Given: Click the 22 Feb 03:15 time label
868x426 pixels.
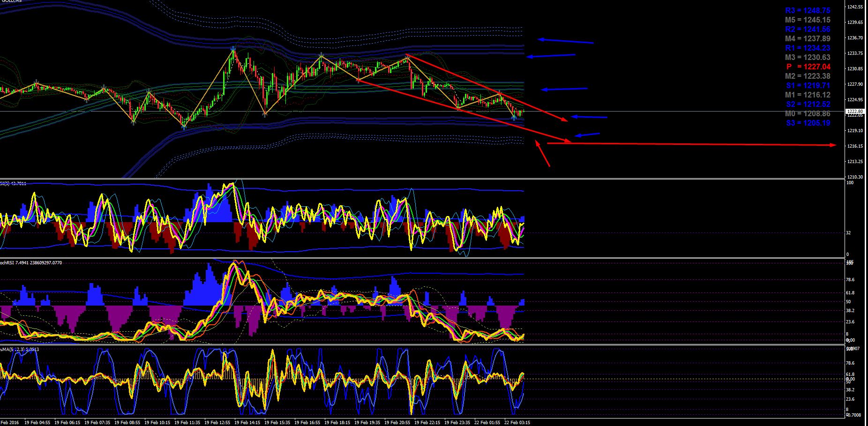Looking at the screenshot, I should pos(517,423).
